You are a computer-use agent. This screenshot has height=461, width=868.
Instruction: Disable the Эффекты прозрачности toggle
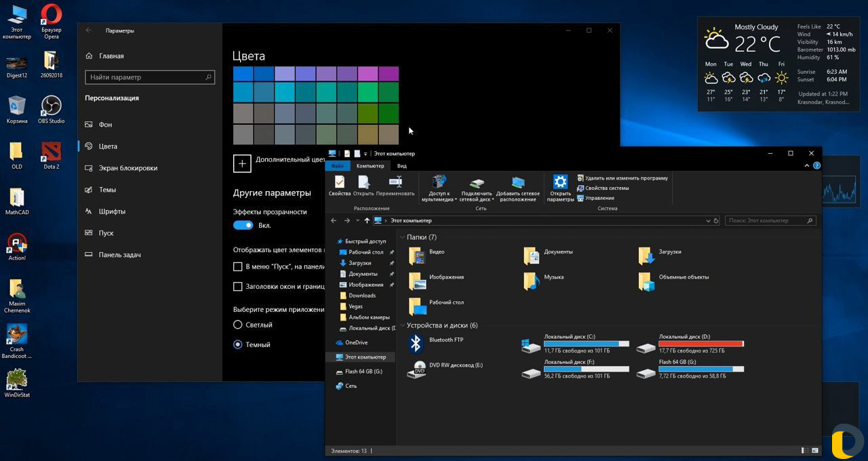tap(243, 226)
